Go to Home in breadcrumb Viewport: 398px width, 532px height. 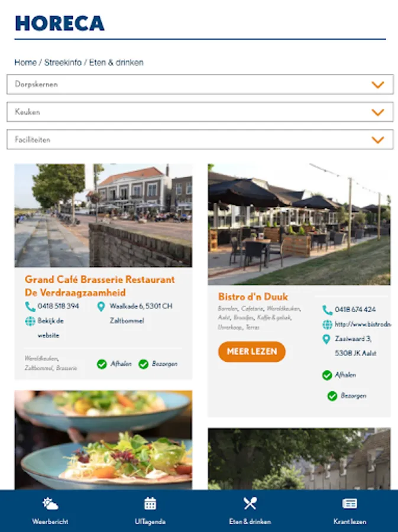pos(25,63)
